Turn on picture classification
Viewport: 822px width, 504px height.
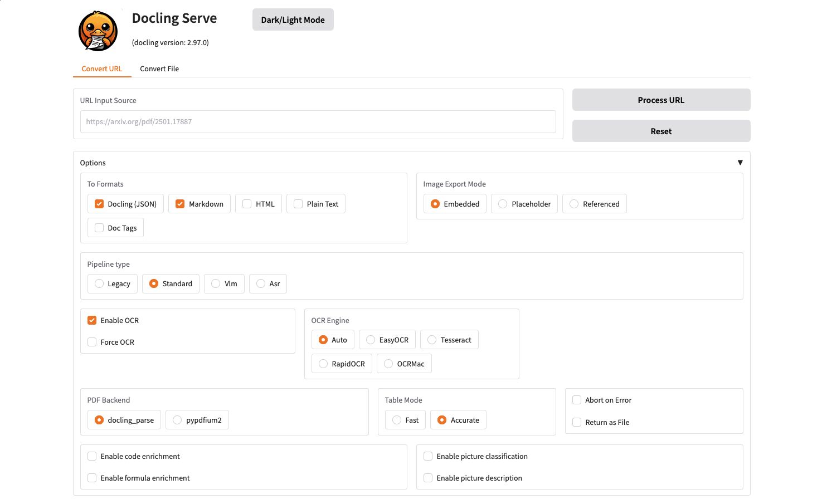[x=428, y=456]
